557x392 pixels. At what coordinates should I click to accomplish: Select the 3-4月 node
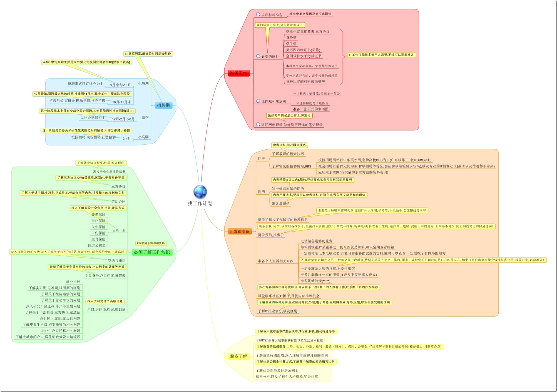tap(127, 139)
